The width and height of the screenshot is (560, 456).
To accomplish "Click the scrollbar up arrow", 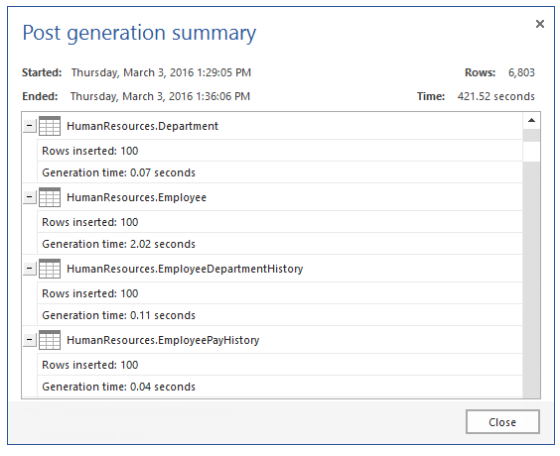I will tap(531, 120).
